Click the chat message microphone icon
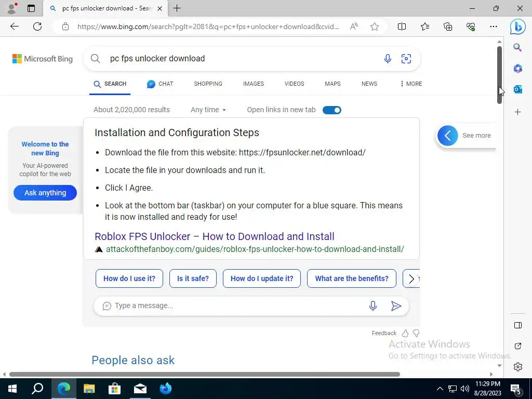 tap(373, 306)
